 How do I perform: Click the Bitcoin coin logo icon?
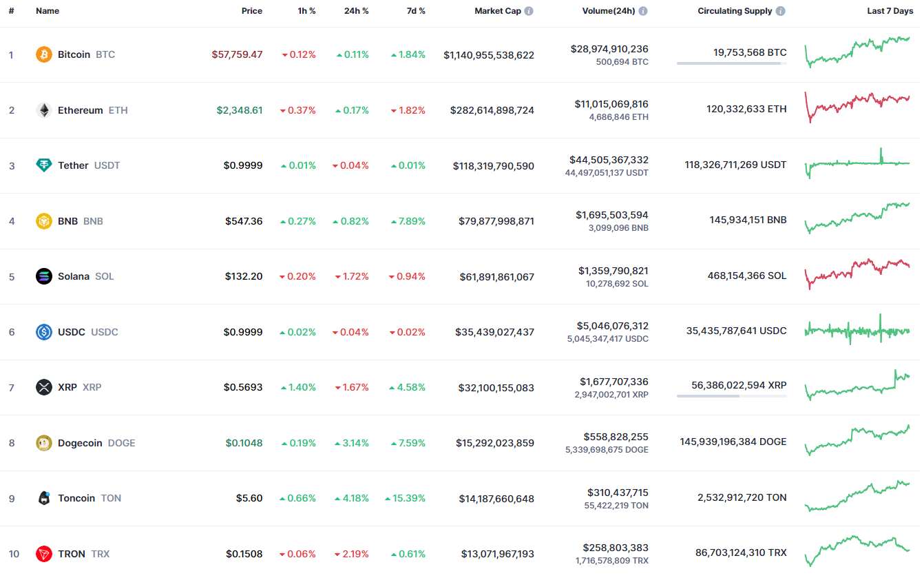point(44,54)
